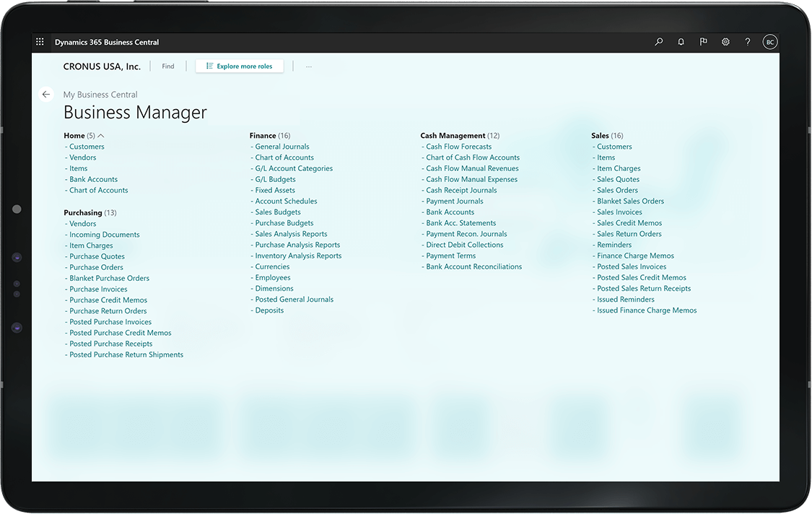Screen dimensions: 812x514
Task: Click the Find button
Action: (168, 66)
